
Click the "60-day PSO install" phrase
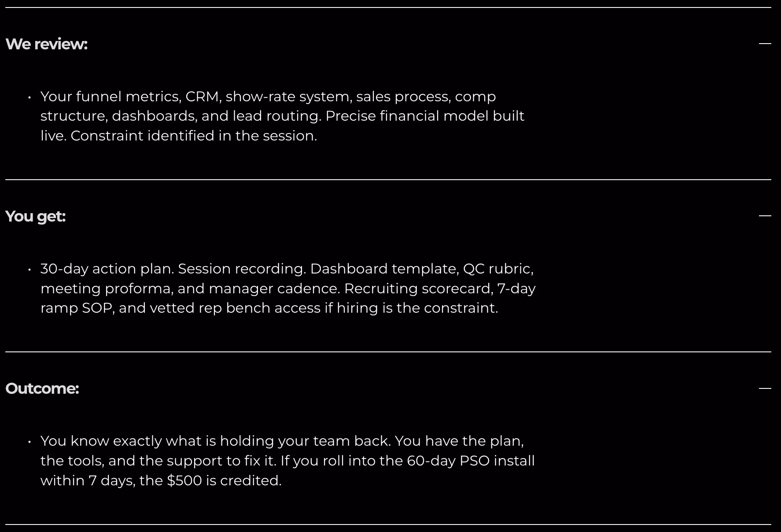point(470,461)
